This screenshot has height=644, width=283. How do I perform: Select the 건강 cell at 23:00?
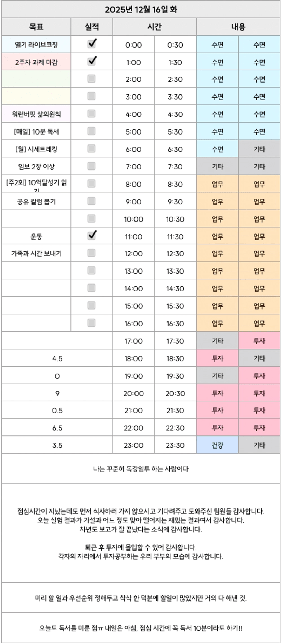point(217,445)
